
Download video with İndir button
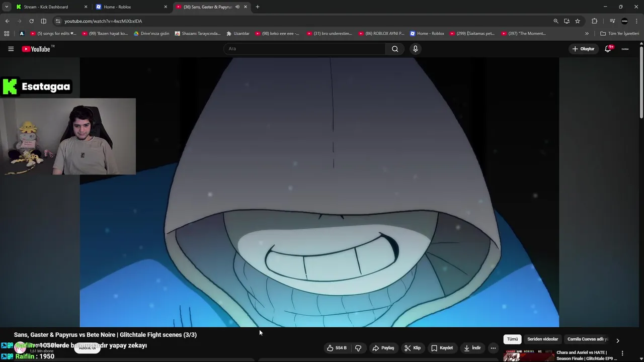click(x=472, y=348)
